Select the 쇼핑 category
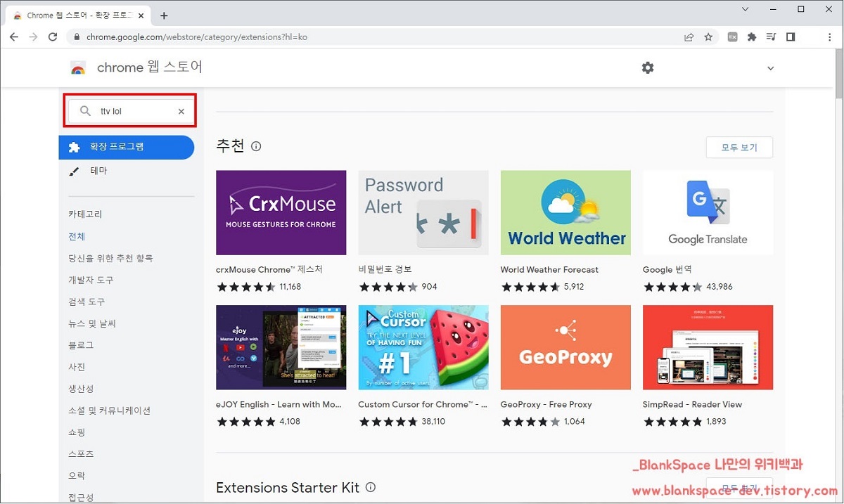The image size is (844, 504). [77, 432]
